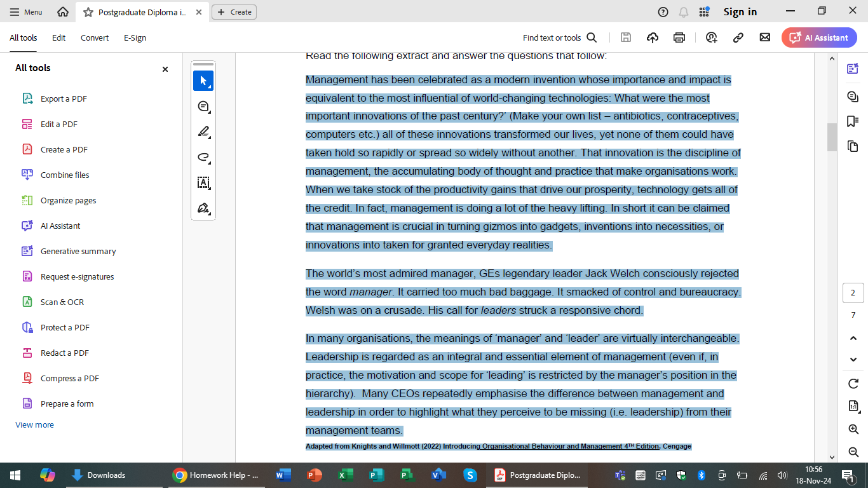Open the Fill & Sign pen dropdown

203,208
